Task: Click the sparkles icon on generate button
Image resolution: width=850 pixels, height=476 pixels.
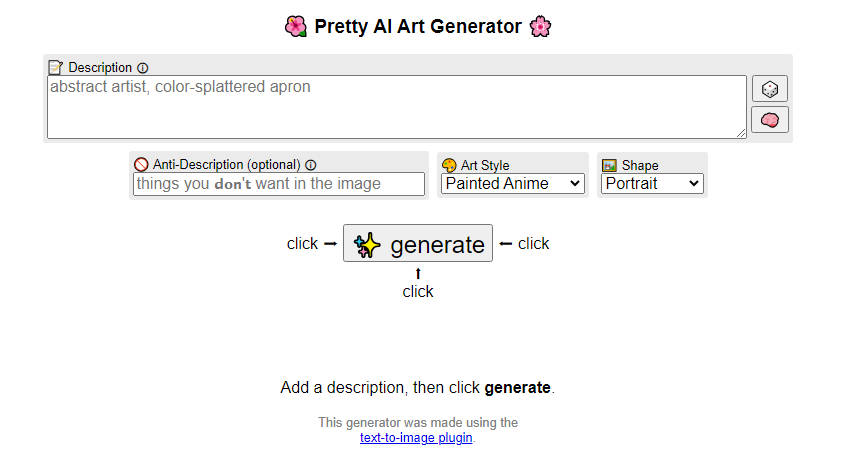Action: point(367,244)
